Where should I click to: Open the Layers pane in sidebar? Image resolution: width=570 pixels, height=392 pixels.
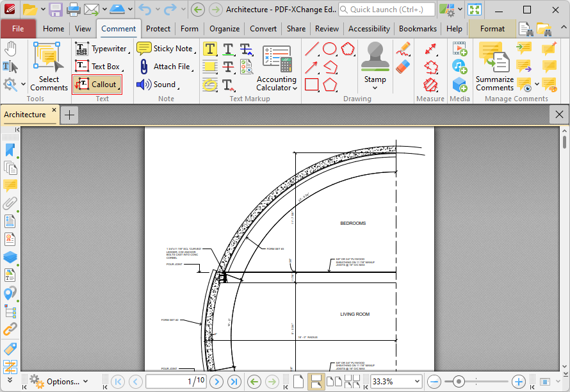coord(10,257)
